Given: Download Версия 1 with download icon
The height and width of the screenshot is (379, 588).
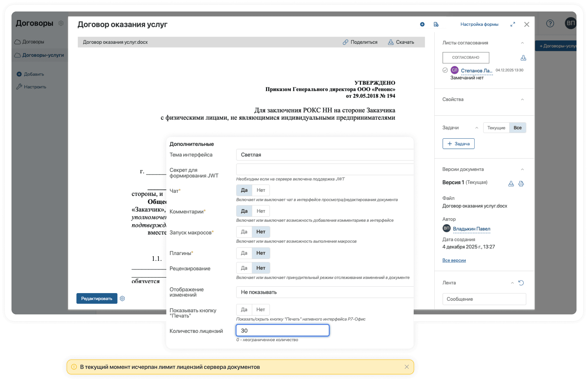Looking at the screenshot, I should tap(511, 184).
